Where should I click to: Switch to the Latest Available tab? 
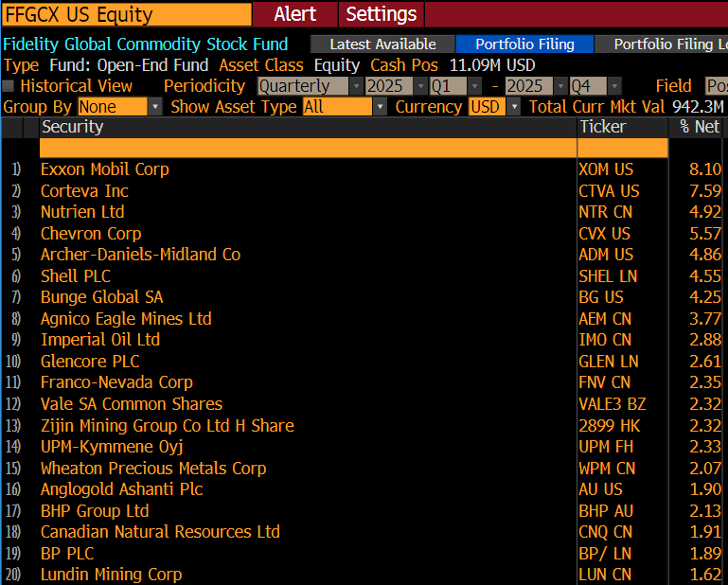pyautogui.click(x=382, y=44)
